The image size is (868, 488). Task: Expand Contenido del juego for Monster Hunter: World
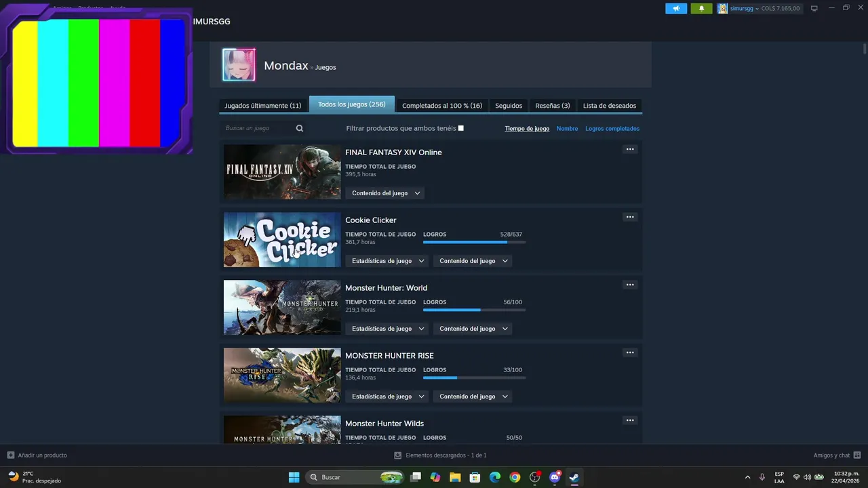coord(473,329)
